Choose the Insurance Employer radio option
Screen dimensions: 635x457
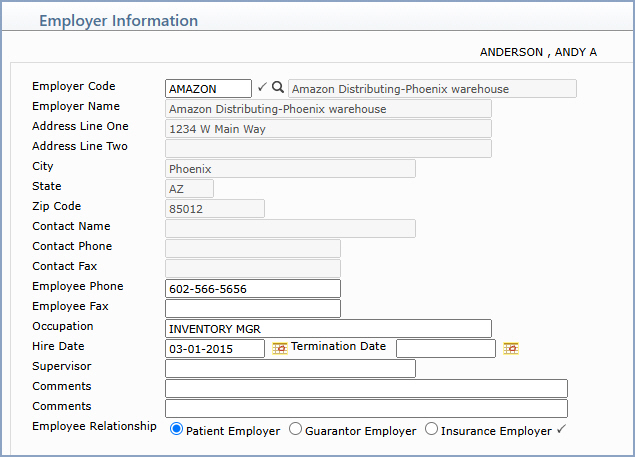click(431, 429)
